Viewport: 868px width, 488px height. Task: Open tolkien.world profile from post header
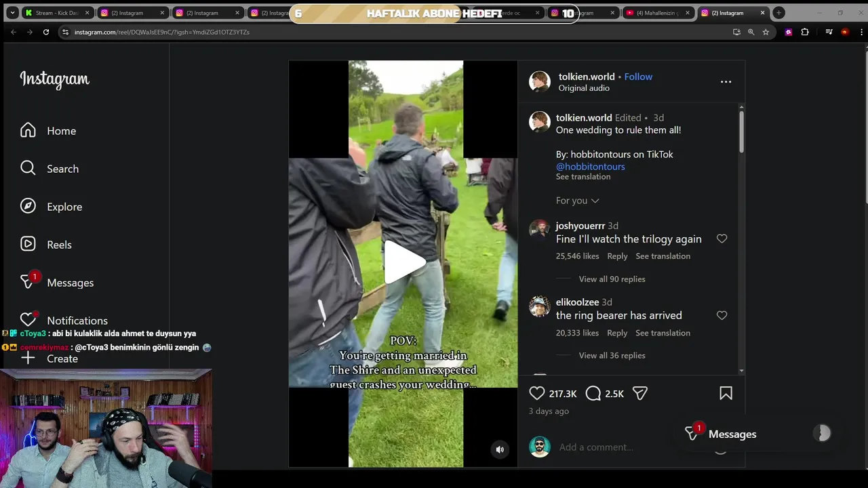pyautogui.click(x=587, y=77)
